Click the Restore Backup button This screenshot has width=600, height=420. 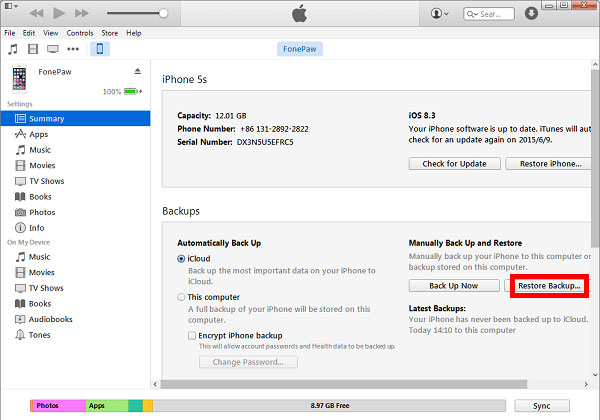click(x=549, y=286)
